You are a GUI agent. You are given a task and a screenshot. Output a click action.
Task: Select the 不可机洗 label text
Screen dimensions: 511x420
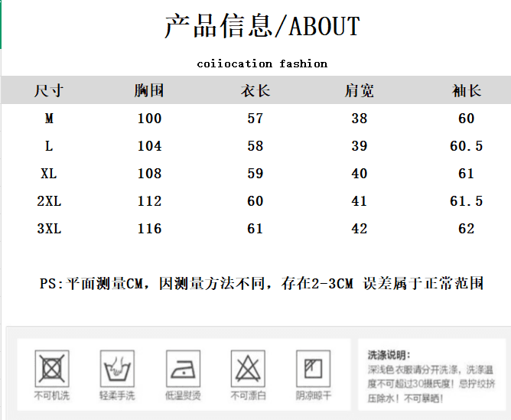click(52, 396)
